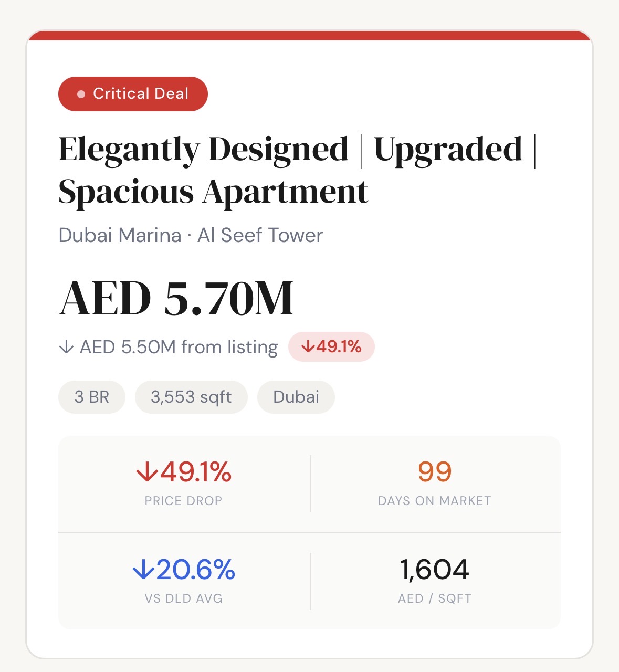Select the 3,553 sqft tag
Viewport: 619px width, 672px height.
(191, 397)
